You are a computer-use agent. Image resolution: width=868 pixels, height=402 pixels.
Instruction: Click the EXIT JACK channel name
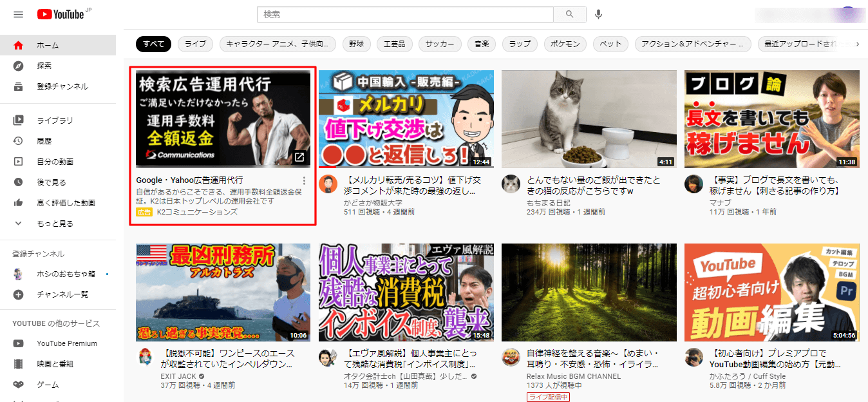coord(179,376)
